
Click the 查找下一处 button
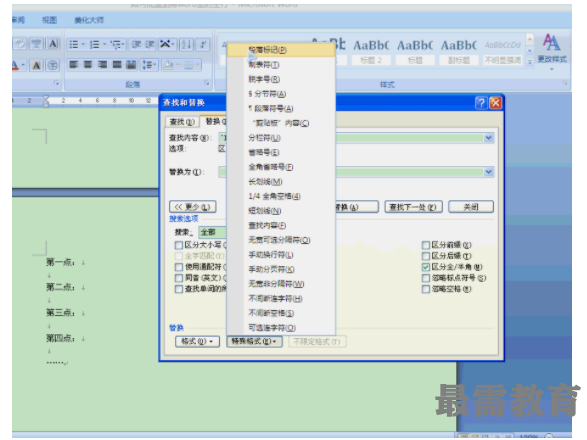(x=413, y=207)
